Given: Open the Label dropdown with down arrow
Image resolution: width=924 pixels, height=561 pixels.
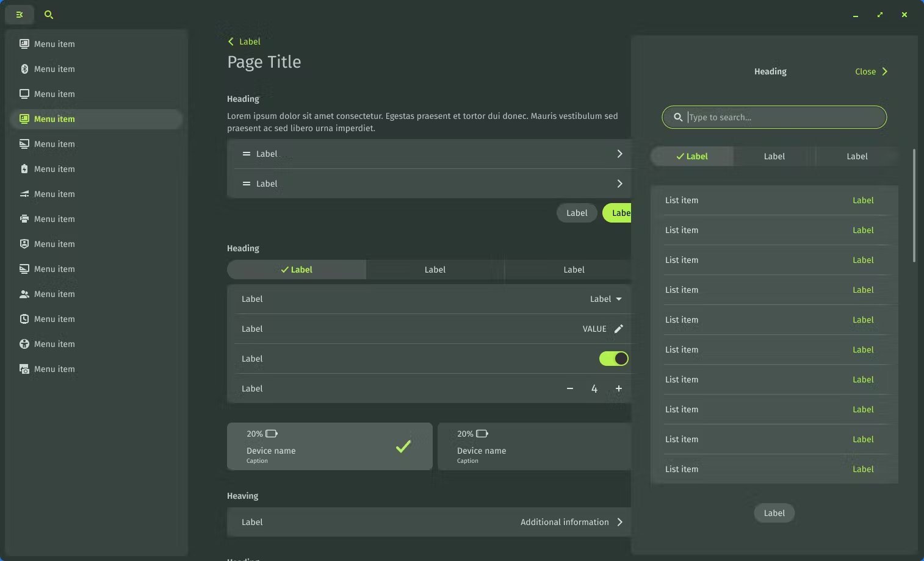Looking at the screenshot, I should coord(606,299).
